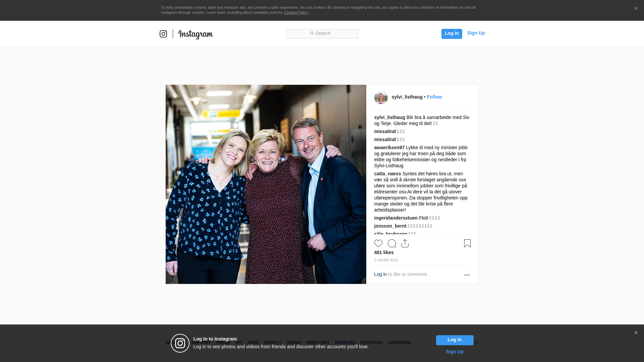
Task: Open the catta_naess commenter profile
Action: click(387, 174)
